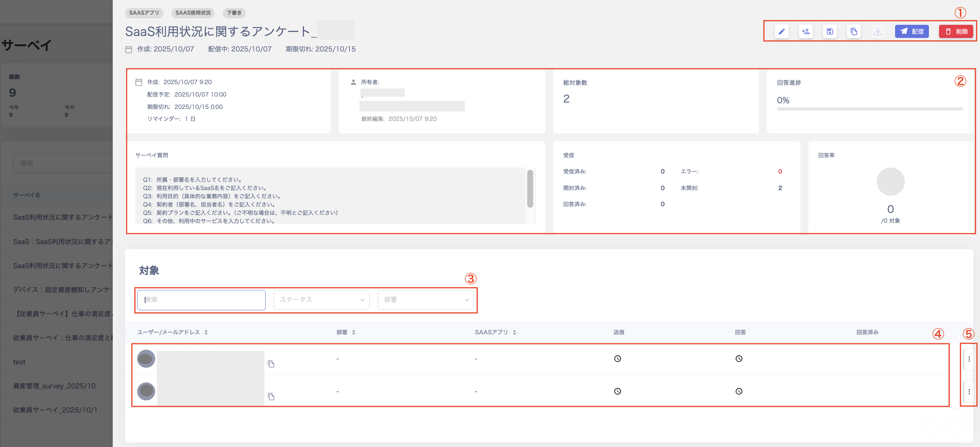Click the duplicate survey copy icon
Image resolution: width=980 pixels, height=447 pixels.
[x=854, y=32]
